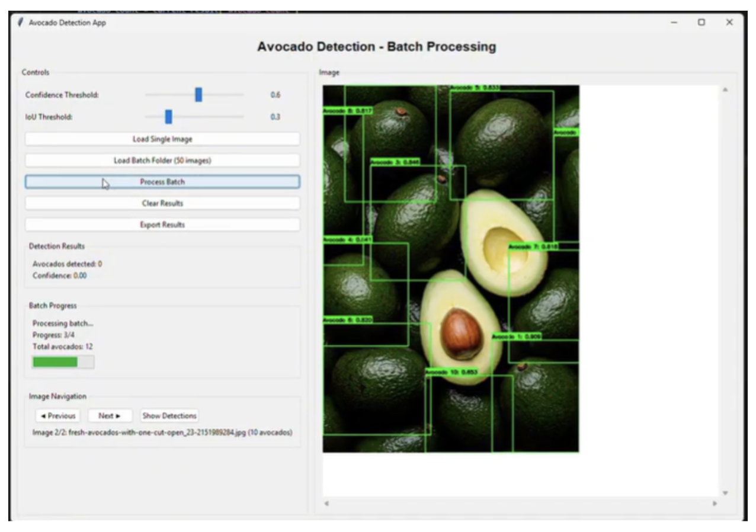This screenshot has height=532, width=756.
Task: Click the horizontal scrollbar left arrow
Action: [327, 504]
